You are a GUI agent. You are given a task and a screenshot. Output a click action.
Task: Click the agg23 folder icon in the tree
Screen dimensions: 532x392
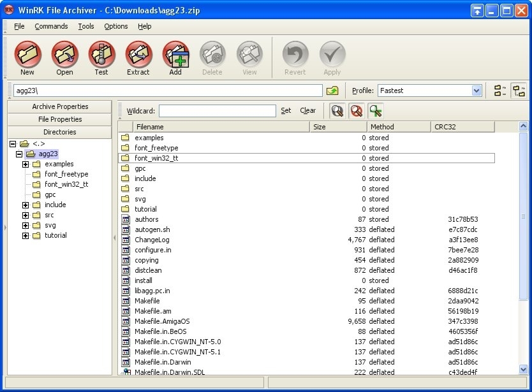pos(31,154)
